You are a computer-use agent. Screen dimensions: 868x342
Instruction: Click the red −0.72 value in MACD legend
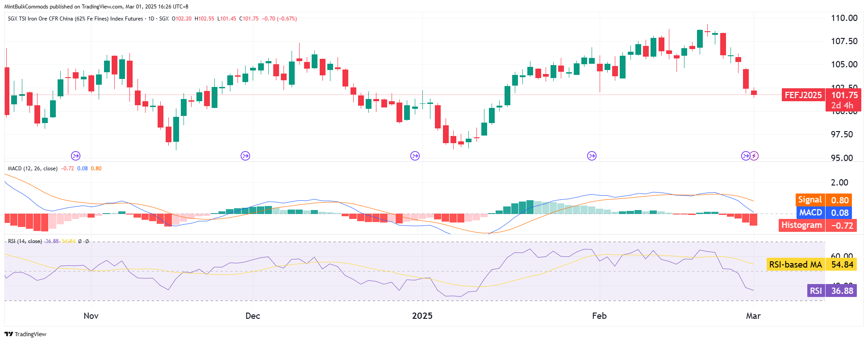click(67, 169)
